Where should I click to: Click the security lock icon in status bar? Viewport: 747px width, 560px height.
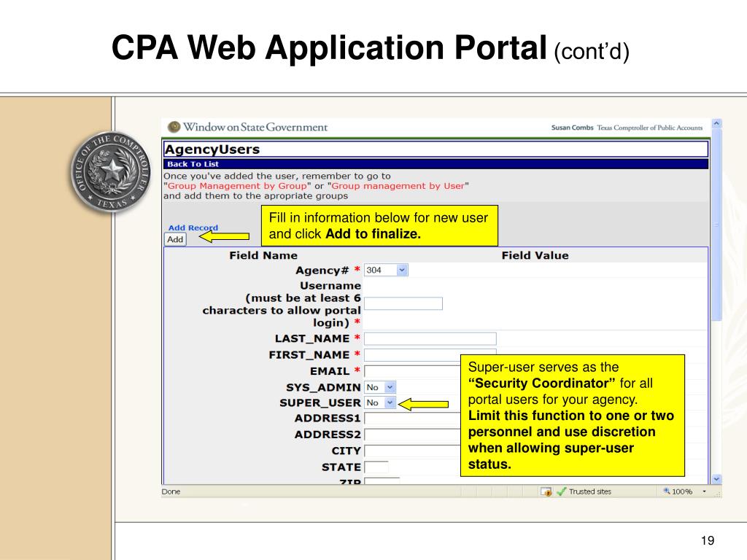tap(546, 491)
